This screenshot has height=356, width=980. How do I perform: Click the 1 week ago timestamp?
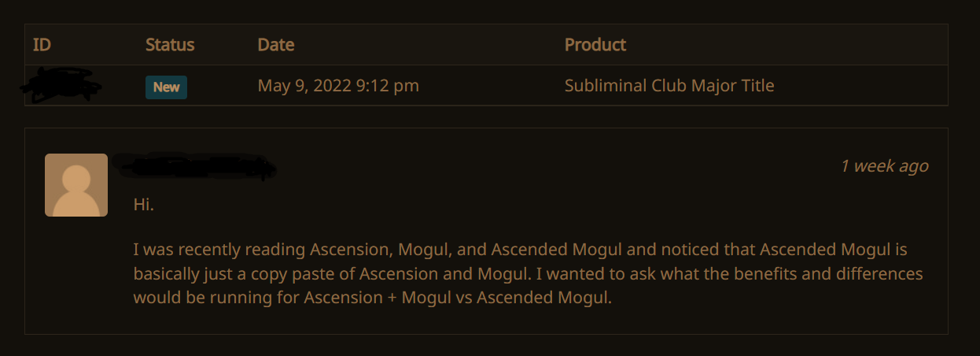pyautogui.click(x=885, y=166)
